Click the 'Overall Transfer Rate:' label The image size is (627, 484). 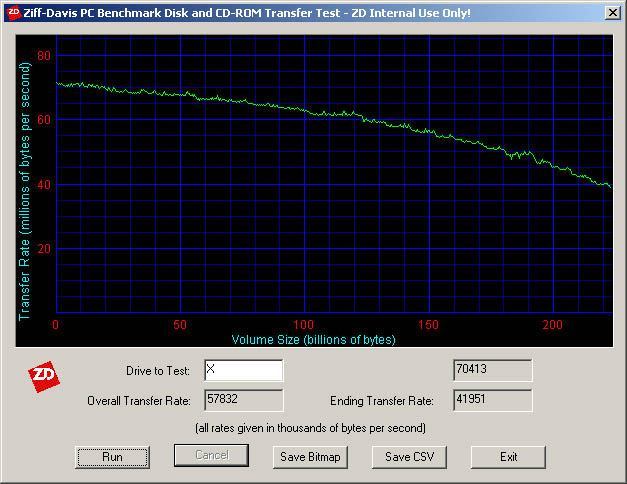pyautogui.click(x=139, y=401)
